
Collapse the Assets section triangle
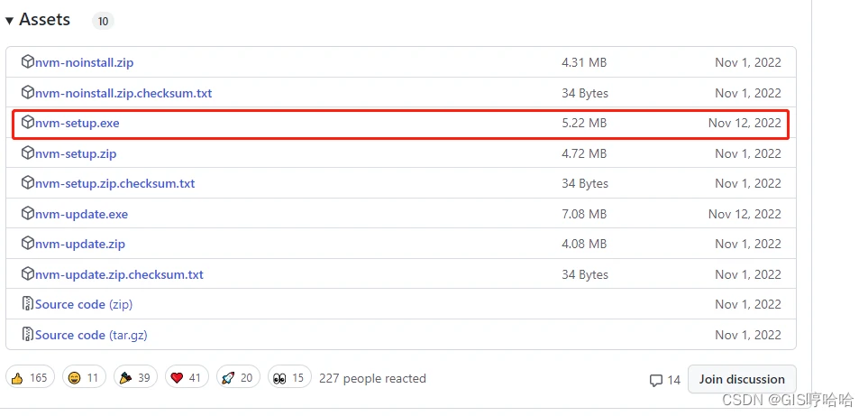(x=9, y=21)
